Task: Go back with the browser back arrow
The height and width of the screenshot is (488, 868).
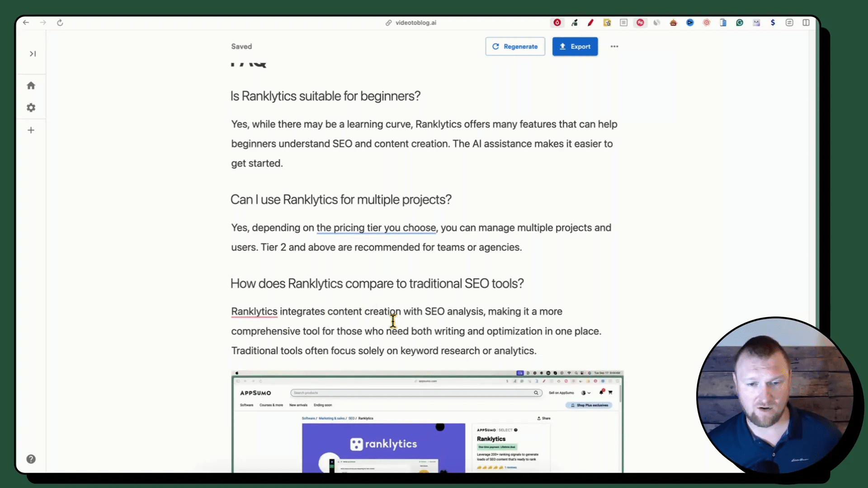Action: coord(26,23)
